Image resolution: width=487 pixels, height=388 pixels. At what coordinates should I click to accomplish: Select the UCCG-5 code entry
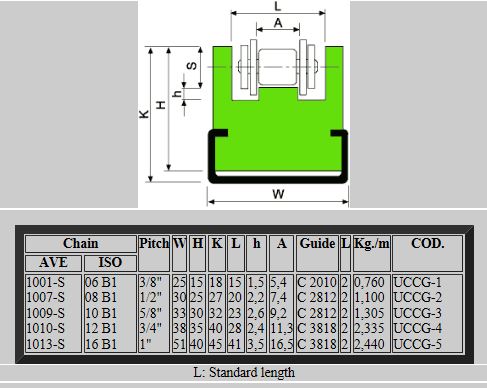(x=418, y=344)
